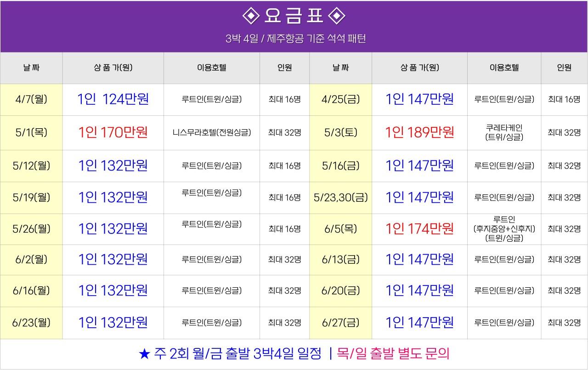Image resolution: width=588 pixels, height=370 pixels.
Task: Select the 5/1(목) date cell
Action: pyautogui.click(x=31, y=133)
